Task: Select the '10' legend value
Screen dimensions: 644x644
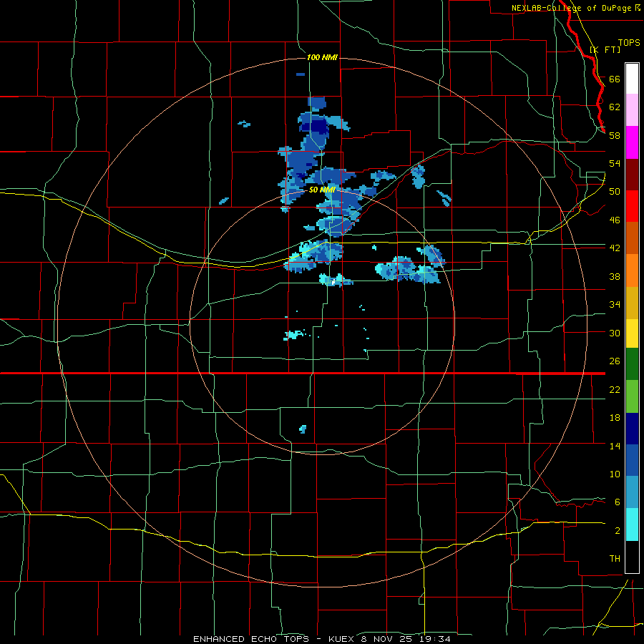Action: 615,474
